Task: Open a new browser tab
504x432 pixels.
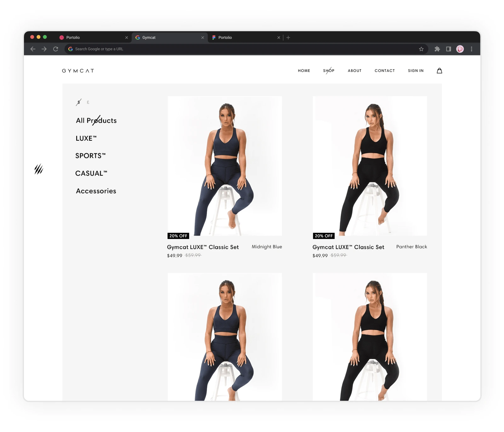Action: tap(288, 38)
